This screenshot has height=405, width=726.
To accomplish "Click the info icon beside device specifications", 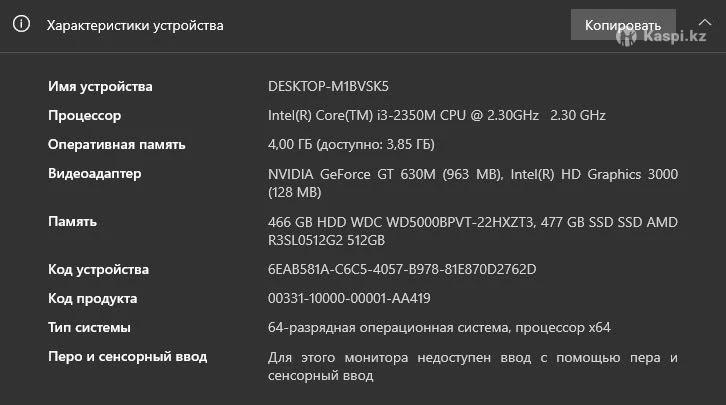I will click(x=21, y=24).
